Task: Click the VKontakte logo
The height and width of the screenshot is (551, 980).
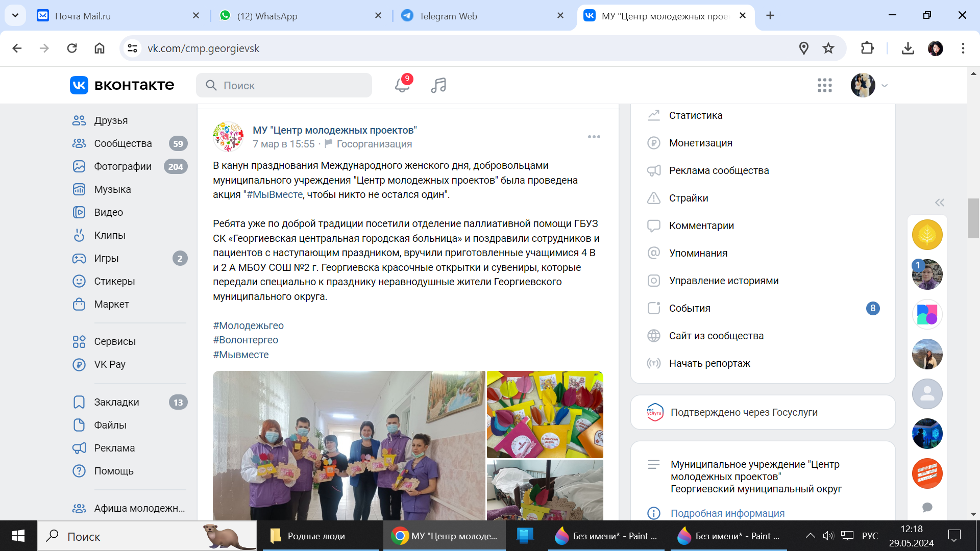Action: pos(122,85)
